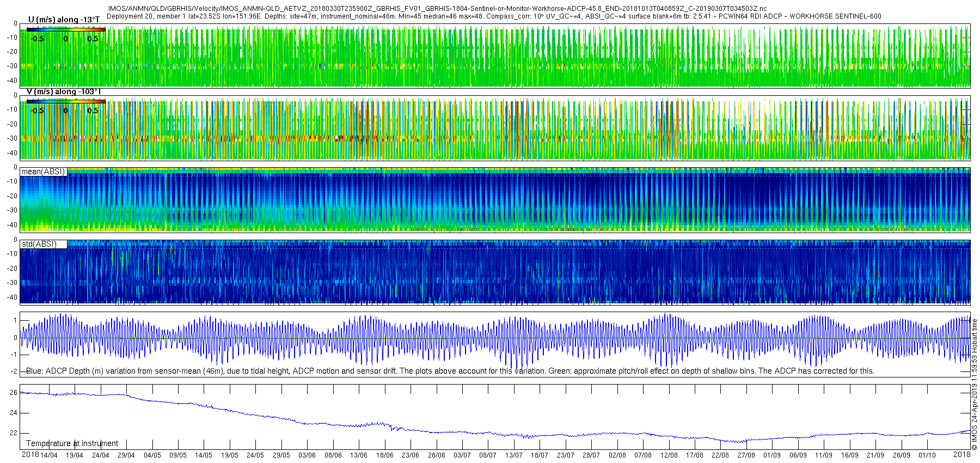Click the '21/09' date tick

(x=875, y=455)
